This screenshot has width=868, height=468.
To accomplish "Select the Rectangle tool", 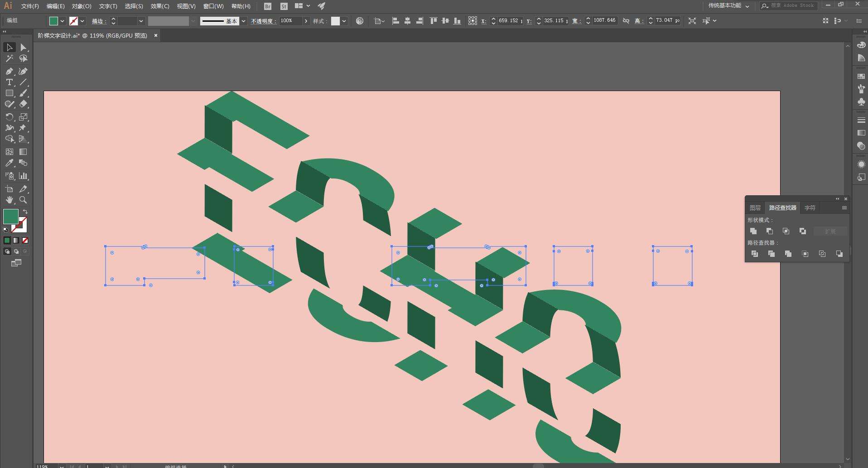I will pos(9,93).
